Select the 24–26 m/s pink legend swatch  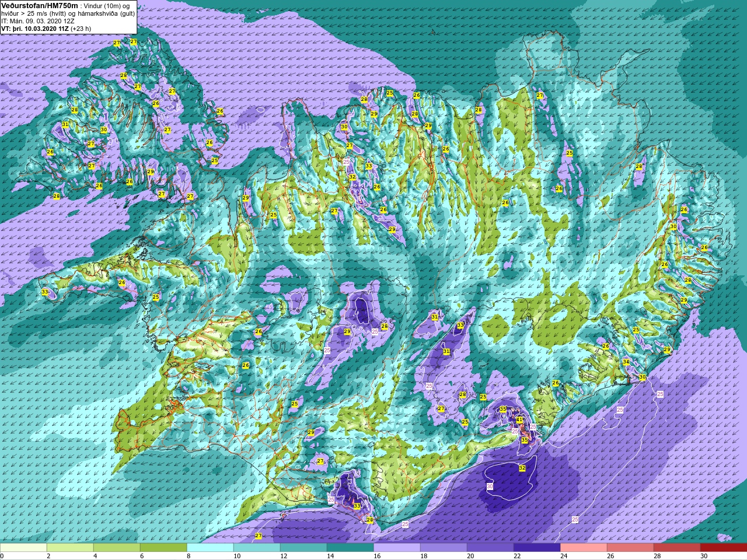584,548
